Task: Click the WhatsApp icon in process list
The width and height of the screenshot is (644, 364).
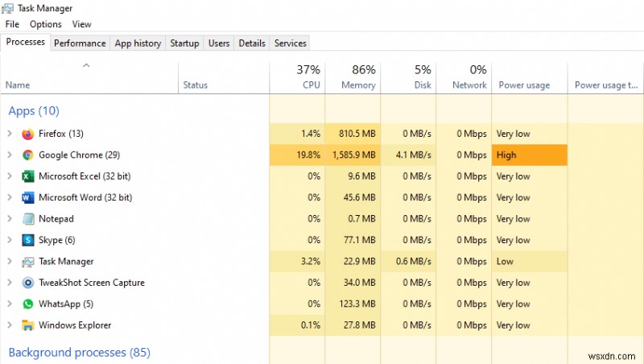Action: 28,304
